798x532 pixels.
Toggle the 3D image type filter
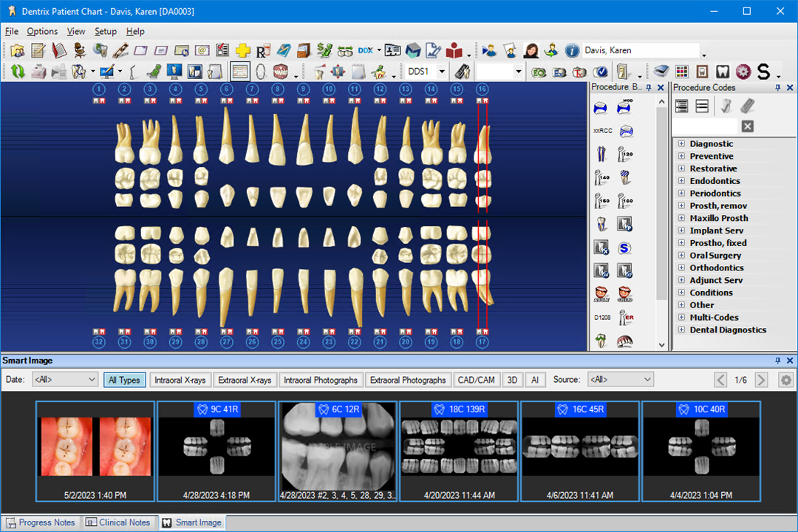[513, 379]
